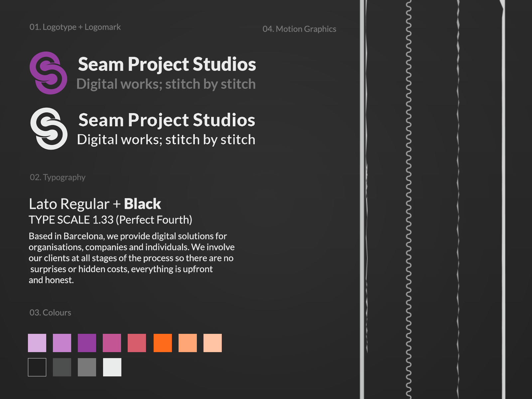Select the 03. Colours header
The height and width of the screenshot is (399, 532).
(x=50, y=313)
